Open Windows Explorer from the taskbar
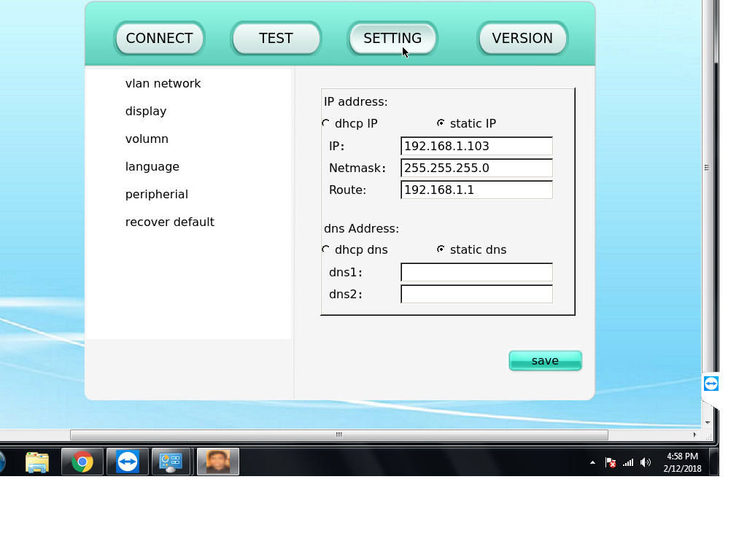This screenshot has height=560, width=747. tap(37, 461)
